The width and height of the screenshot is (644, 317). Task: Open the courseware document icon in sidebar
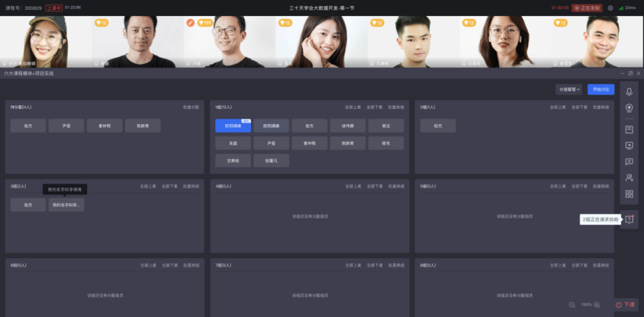coord(629,129)
